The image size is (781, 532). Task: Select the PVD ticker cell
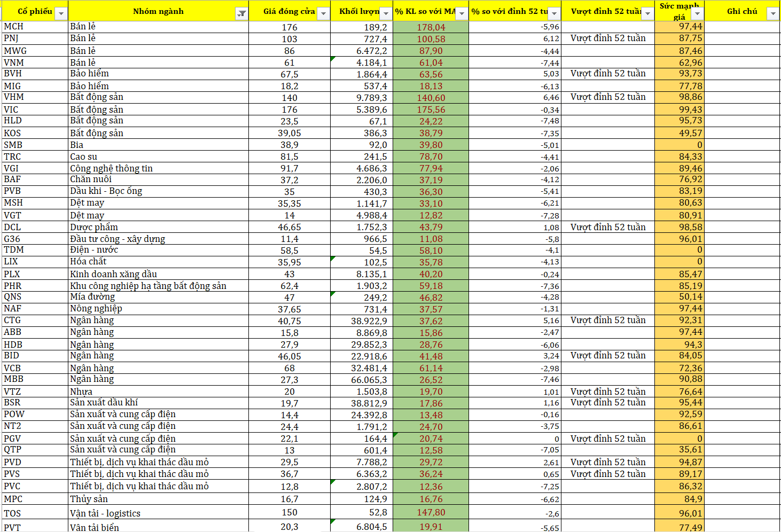35,462
